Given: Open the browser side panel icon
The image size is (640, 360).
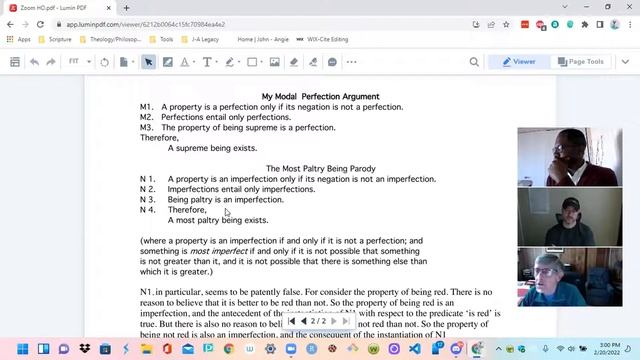Looking at the screenshot, I should tap(600, 24).
